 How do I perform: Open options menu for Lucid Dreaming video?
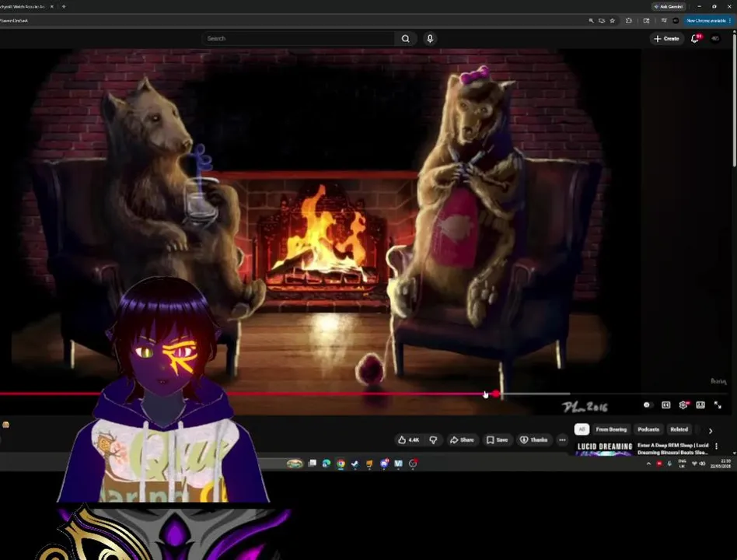(716, 446)
